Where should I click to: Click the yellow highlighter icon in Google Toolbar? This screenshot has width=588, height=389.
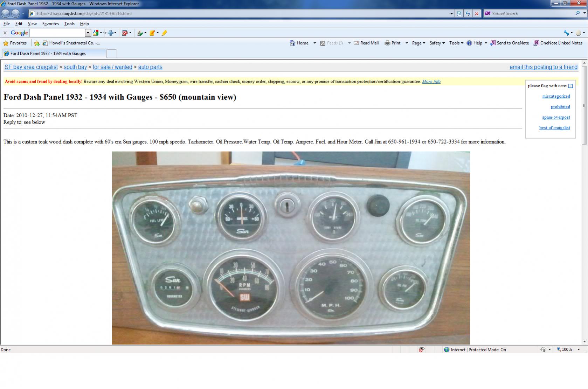(x=165, y=33)
